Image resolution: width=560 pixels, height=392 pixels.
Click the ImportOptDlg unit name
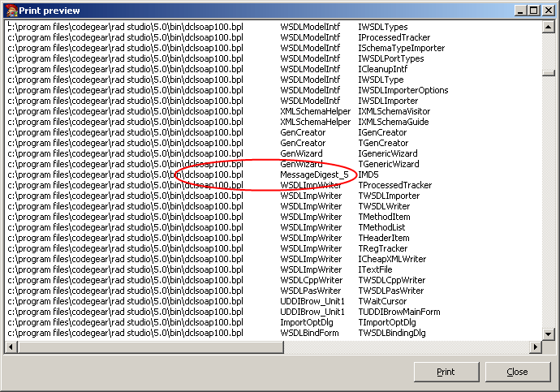(307, 322)
